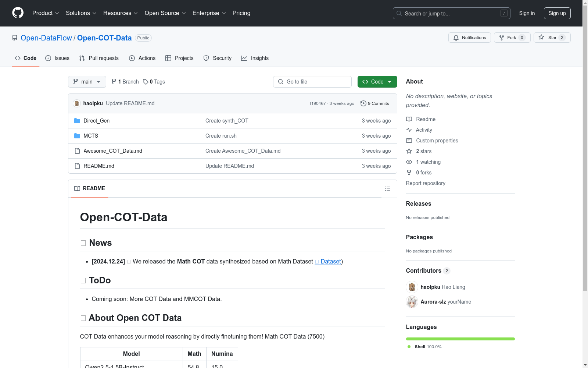This screenshot has width=588, height=368.
Task: View the 0 forks list
Action: 419,173
